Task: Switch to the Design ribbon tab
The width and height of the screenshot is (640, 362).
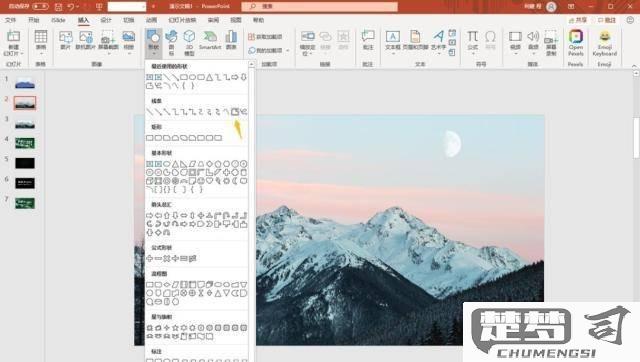Action: (106, 20)
